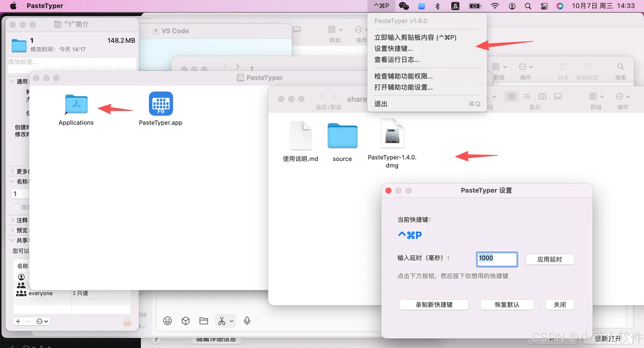Focus the input delay field showing 1000
Viewport: 644px width, 348px height.
497,259
